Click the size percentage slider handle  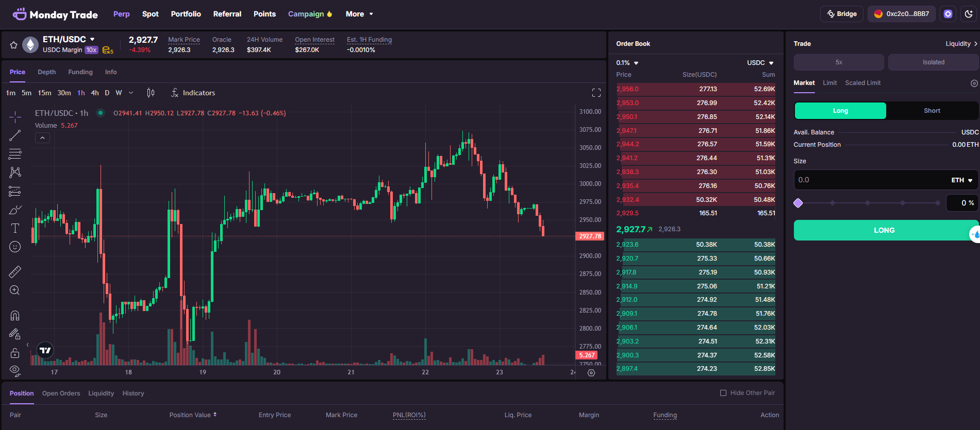click(798, 203)
